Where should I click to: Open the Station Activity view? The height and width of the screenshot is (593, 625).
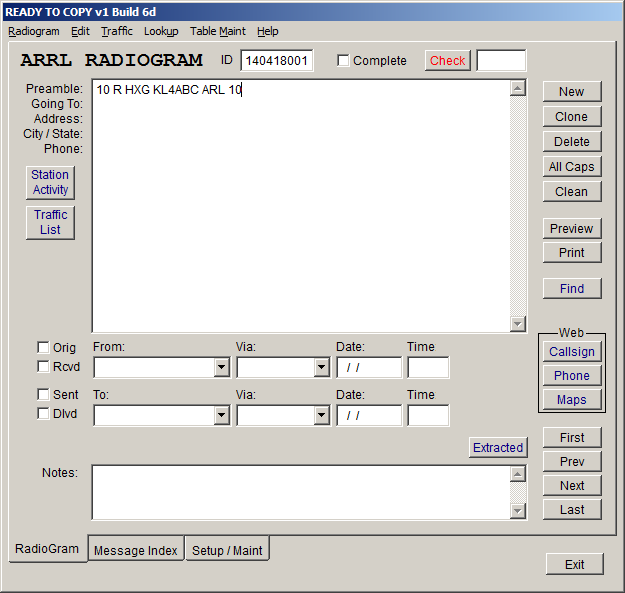coord(50,183)
